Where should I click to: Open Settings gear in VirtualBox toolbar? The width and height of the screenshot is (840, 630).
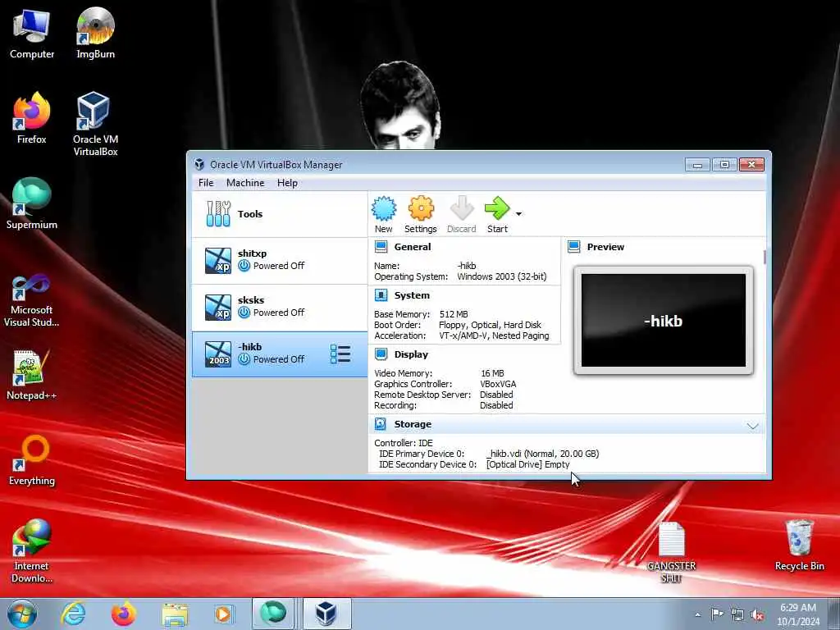[x=421, y=209]
